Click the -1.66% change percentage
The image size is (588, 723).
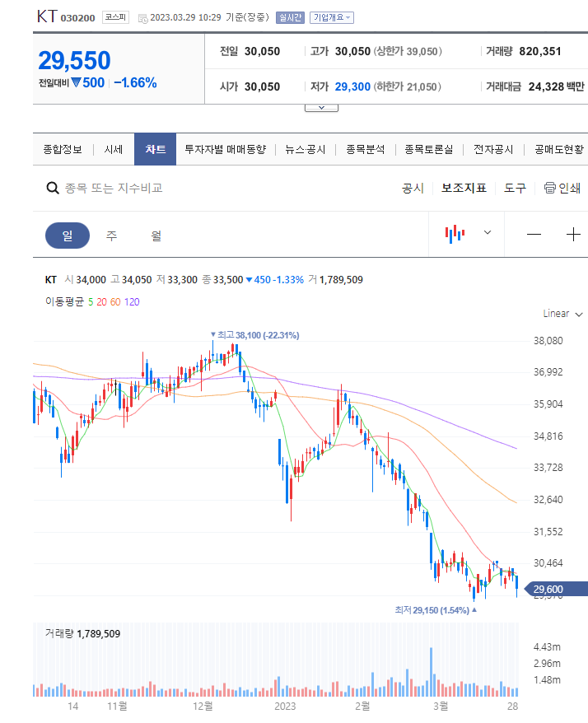coord(135,83)
